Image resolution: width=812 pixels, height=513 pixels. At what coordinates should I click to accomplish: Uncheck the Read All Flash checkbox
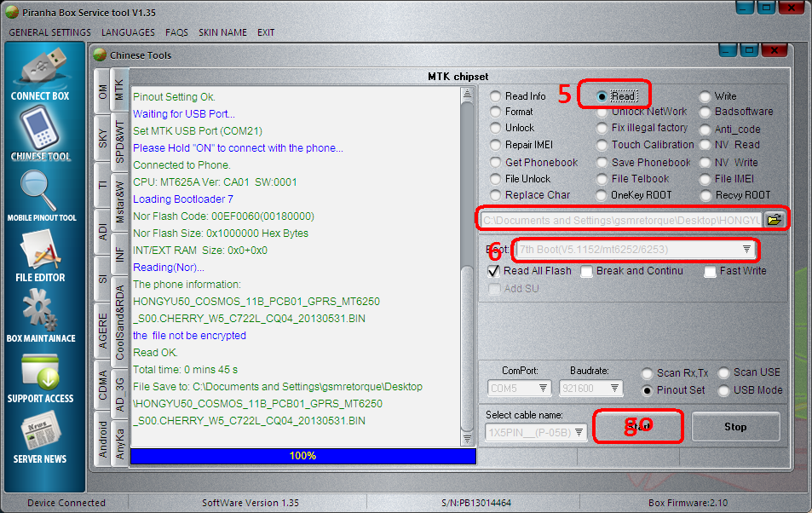pyautogui.click(x=493, y=271)
